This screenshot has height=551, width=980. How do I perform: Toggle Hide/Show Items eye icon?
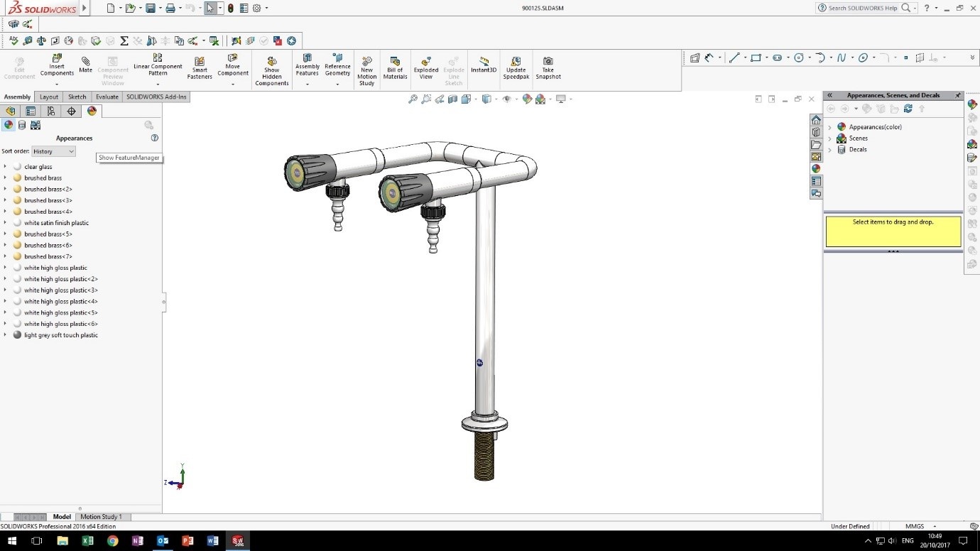click(507, 99)
